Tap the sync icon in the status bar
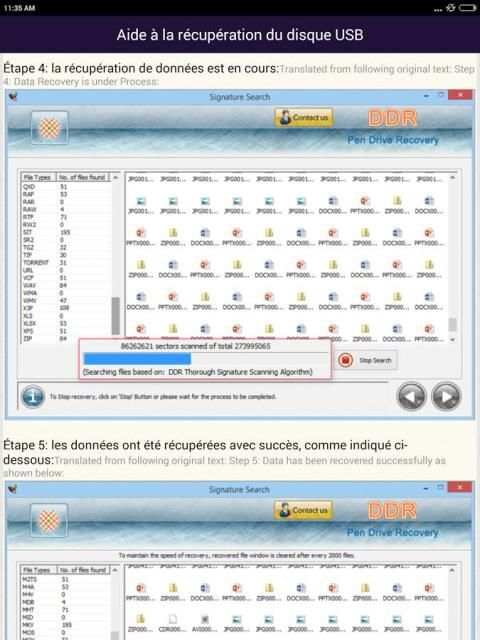Viewport: 480px width, 640px height. 451,8
